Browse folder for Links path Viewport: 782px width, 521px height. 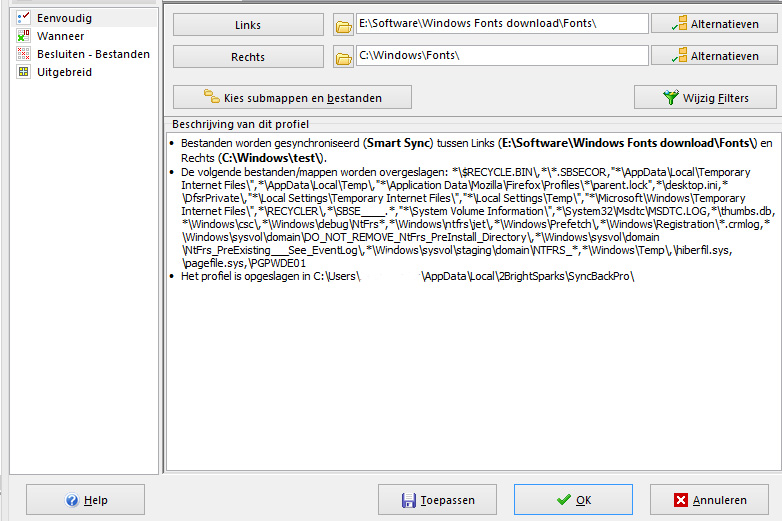point(343,25)
